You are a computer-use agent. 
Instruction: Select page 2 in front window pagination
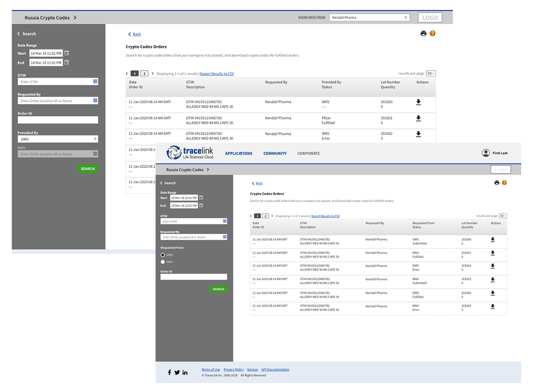(265, 216)
